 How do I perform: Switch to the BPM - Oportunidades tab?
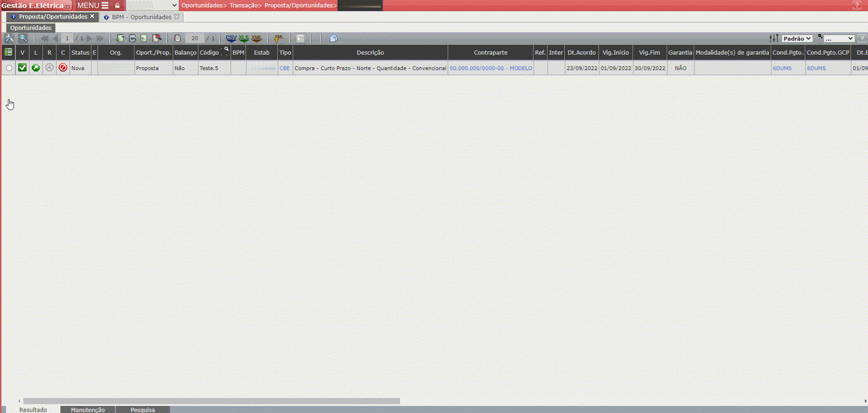[141, 17]
